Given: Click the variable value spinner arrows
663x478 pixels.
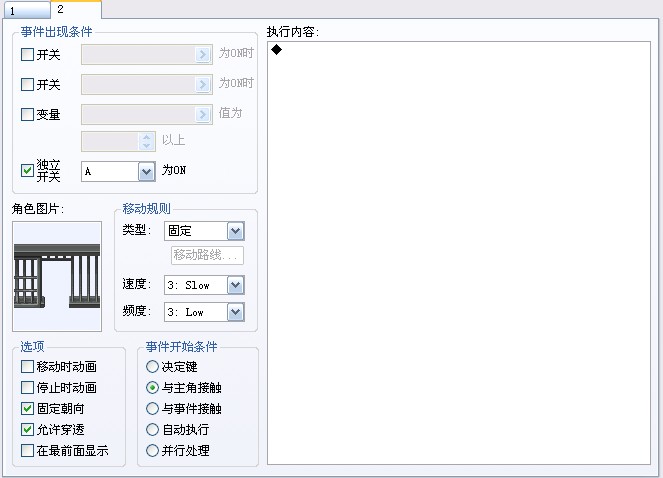Looking at the screenshot, I should 146,141.
